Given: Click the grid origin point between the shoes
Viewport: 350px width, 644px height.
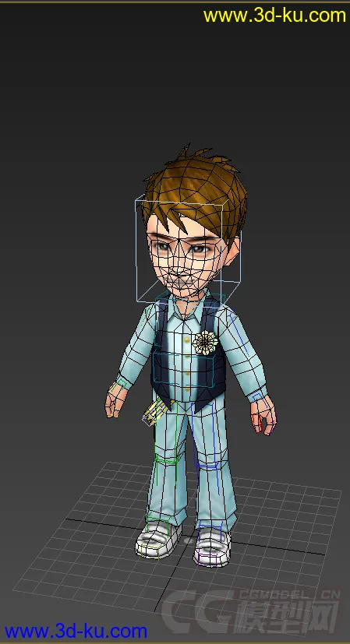Looking at the screenshot, I should (x=188, y=540).
